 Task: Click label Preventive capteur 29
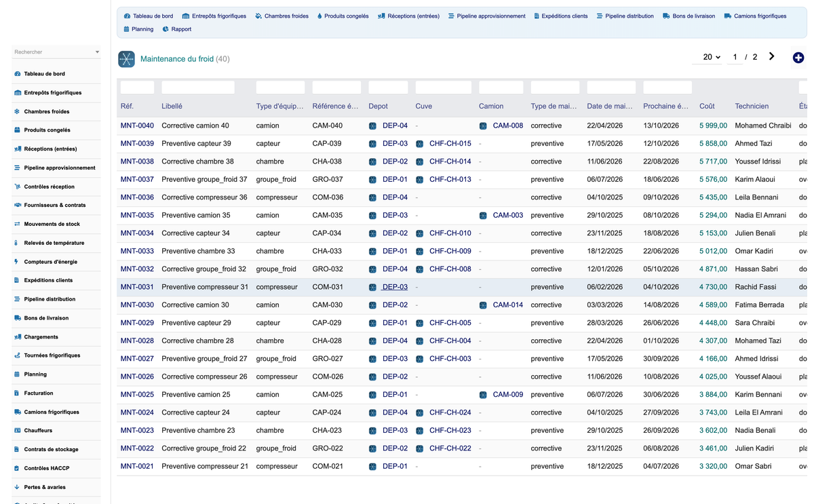[x=196, y=323]
